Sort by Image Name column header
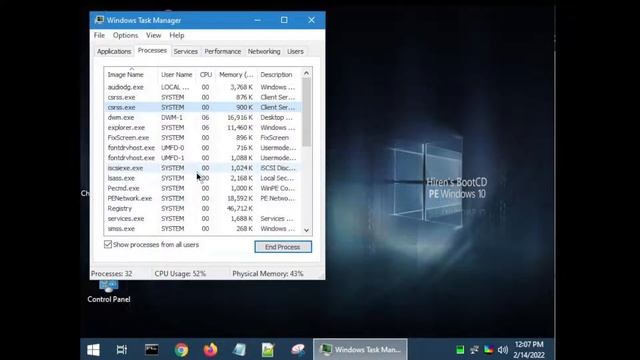This screenshot has width=640, height=360. (131, 75)
